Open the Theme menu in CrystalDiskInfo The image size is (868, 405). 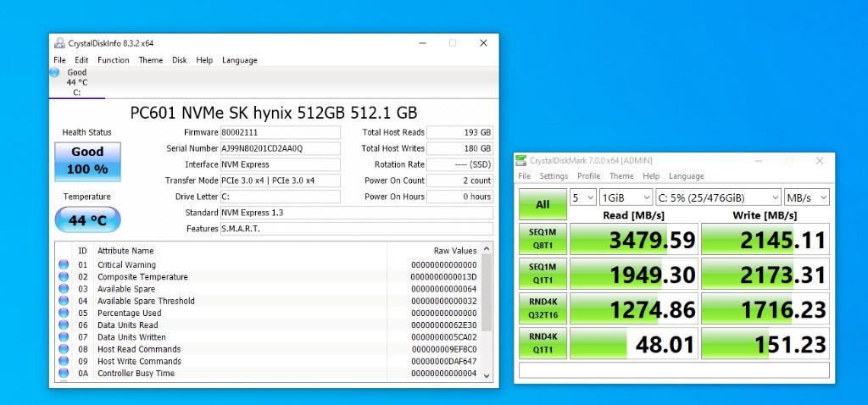[x=151, y=60]
